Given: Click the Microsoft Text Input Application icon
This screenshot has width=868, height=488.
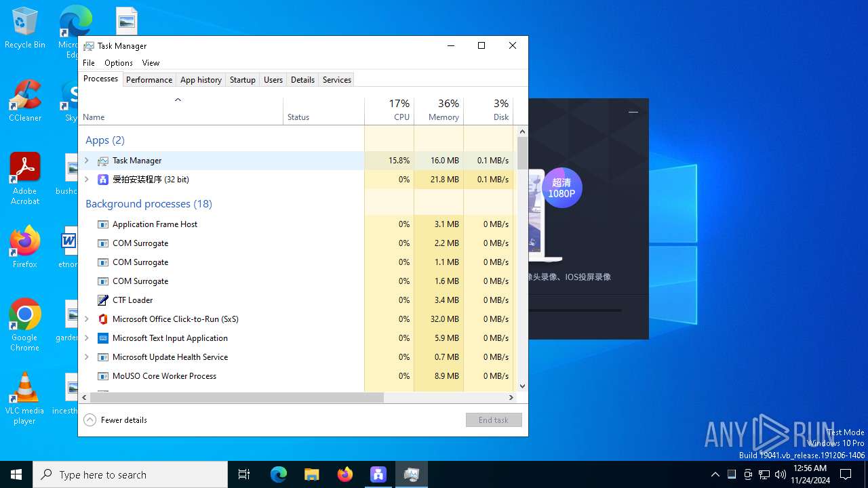Looking at the screenshot, I should click(103, 338).
